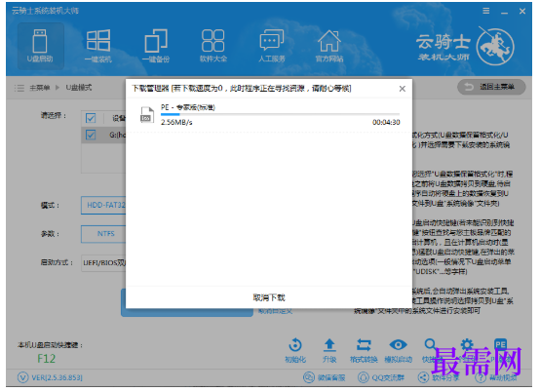Click the gear settings icon in bottom toolbar
Image resolution: width=540 pixels, height=392 pixels.
[x=467, y=344]
